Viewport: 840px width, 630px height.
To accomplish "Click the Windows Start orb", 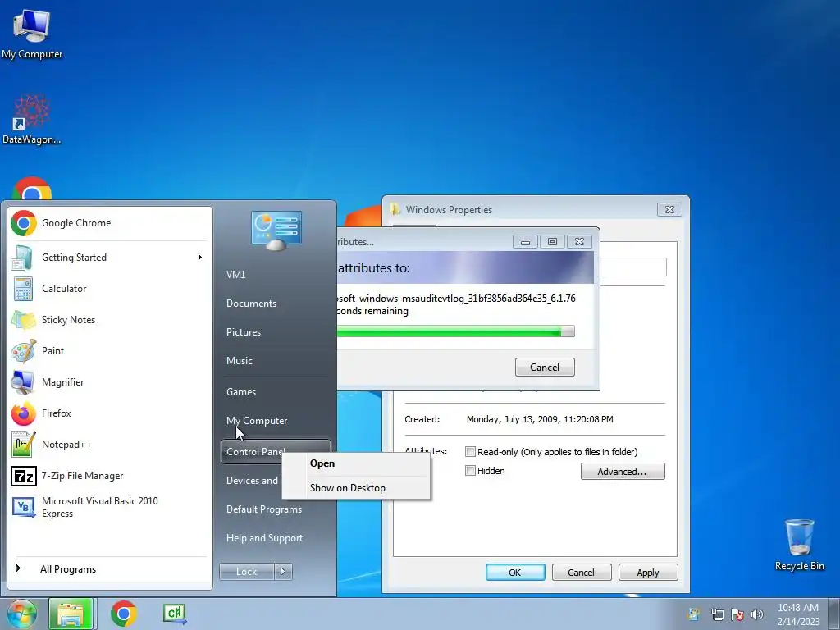I will (x=21, y=614).
